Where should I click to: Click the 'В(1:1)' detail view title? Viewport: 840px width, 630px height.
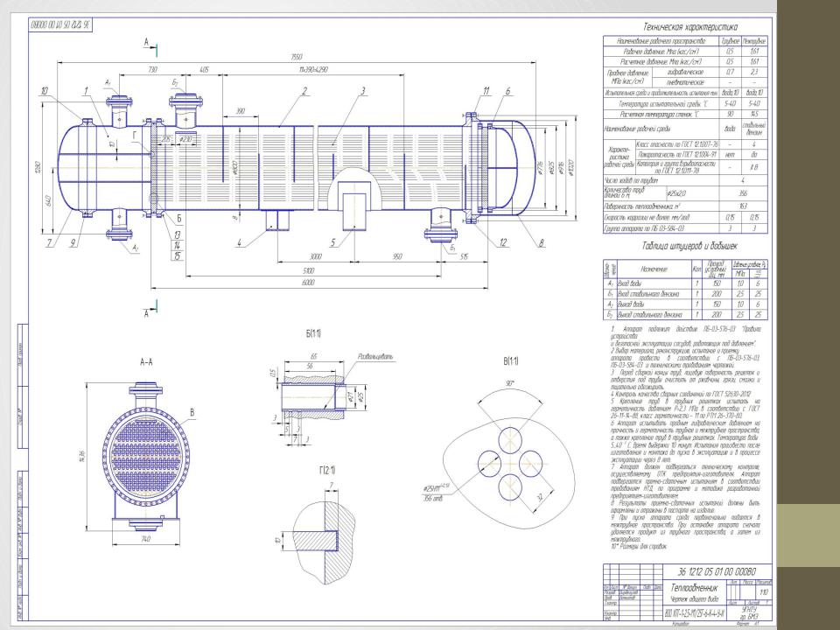click(x=511, y=361)
